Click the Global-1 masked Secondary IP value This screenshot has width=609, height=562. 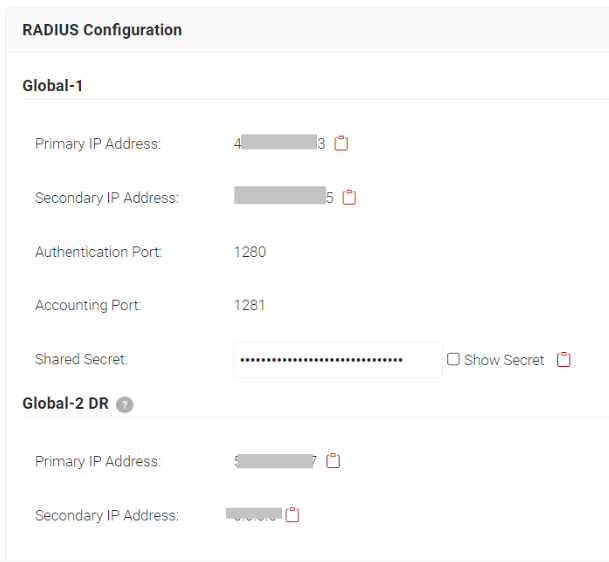(284, 197)
